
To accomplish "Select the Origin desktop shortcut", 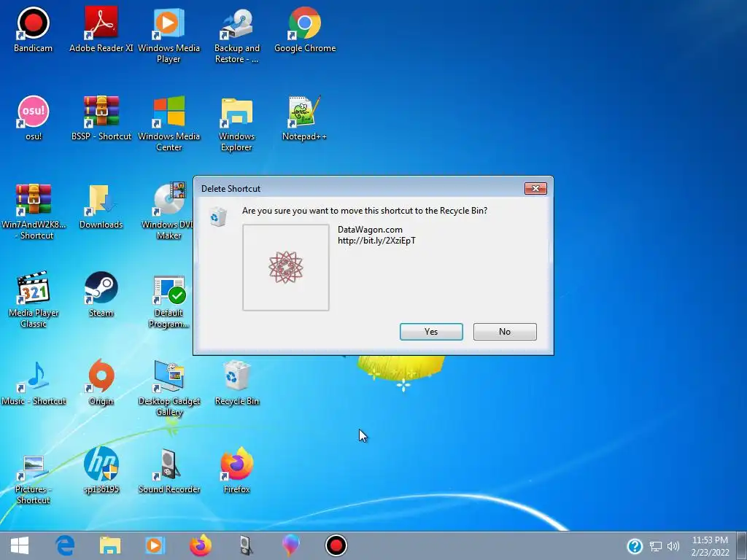I will pos(101,383).
